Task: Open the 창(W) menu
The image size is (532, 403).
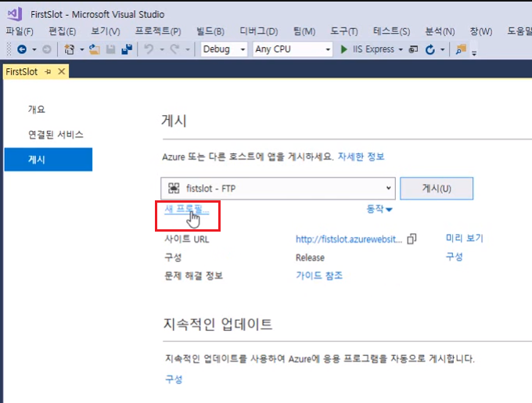Action: click(x=481, y=31)
